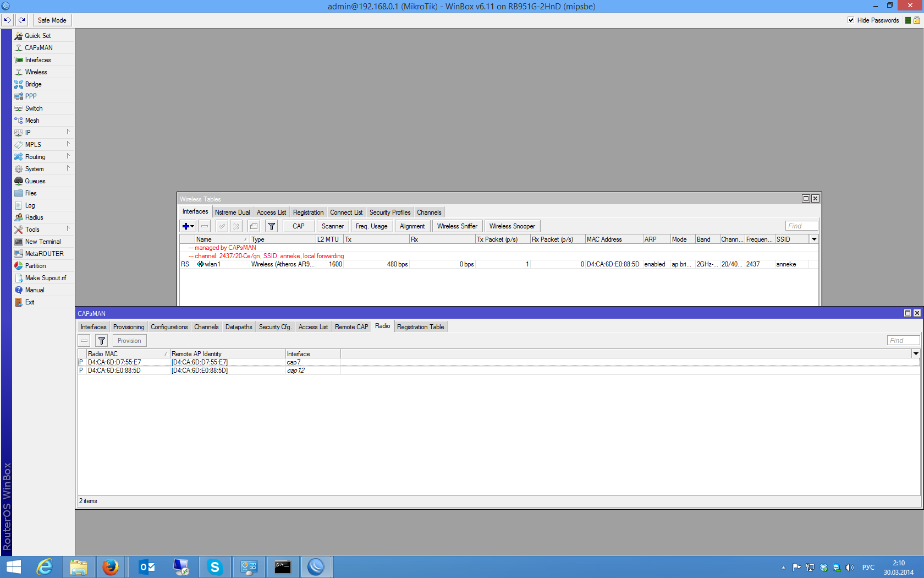The image size is (924, 578).
Task: Click Disable (X) button in Wireless Tables
Action: coord(236,226)
